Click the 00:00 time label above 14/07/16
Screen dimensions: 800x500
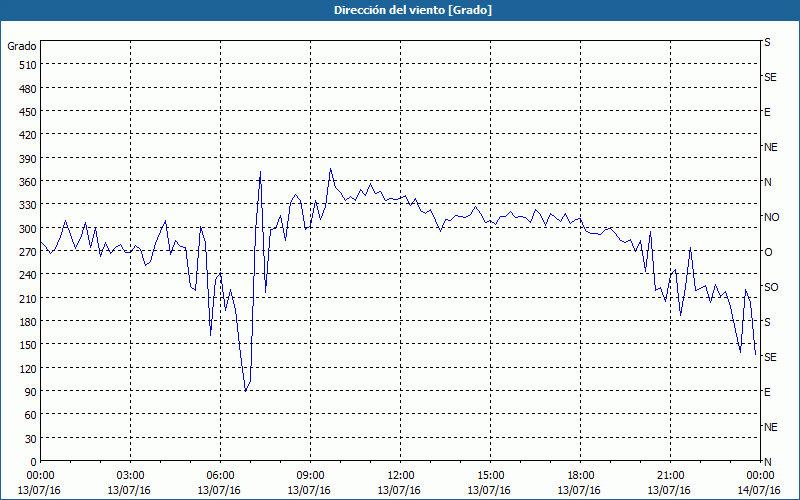pyautogui.click(x=760, y=476)
